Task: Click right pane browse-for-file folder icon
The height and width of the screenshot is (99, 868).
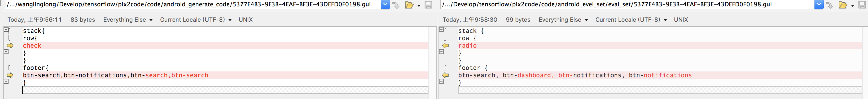Action: point(843,5)
